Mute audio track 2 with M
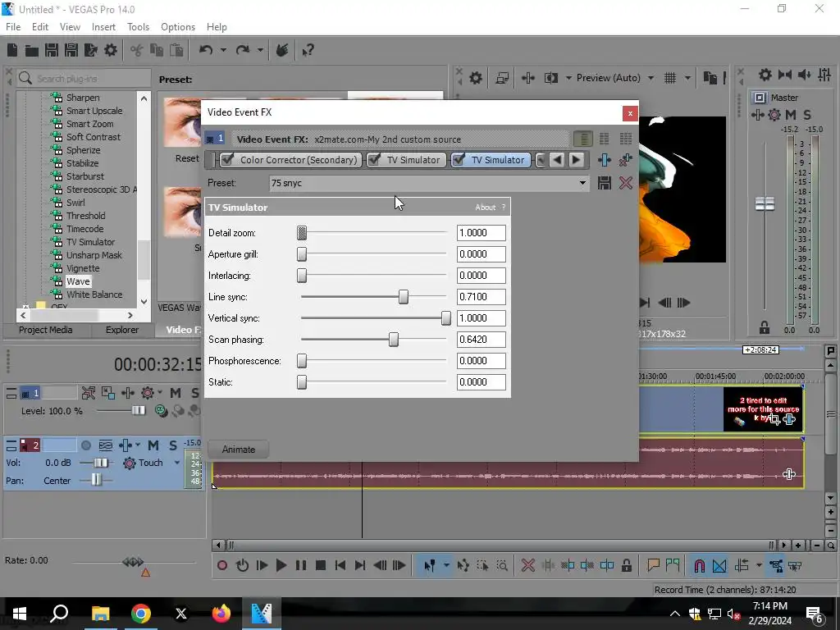Viewport: 840px width, 630px height. (153, 445)
